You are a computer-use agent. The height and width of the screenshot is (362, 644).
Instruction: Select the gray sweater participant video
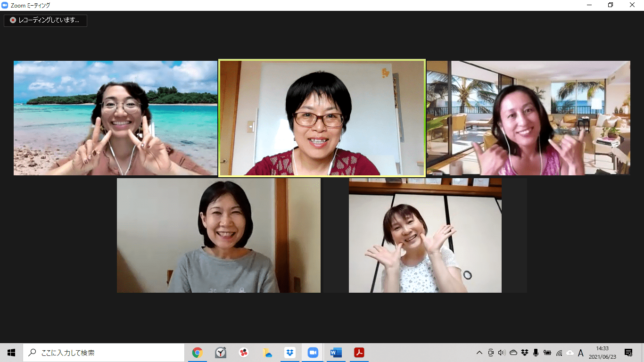tap(218, 235)
